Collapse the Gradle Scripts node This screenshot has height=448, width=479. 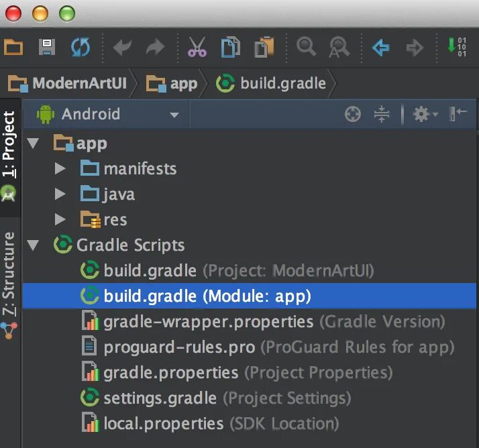(33, 245)
